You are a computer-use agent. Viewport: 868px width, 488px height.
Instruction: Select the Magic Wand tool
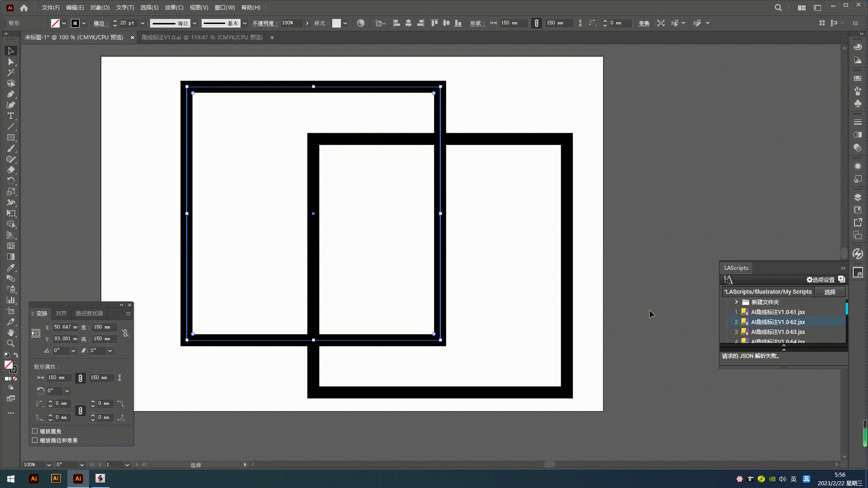point(11,73)
